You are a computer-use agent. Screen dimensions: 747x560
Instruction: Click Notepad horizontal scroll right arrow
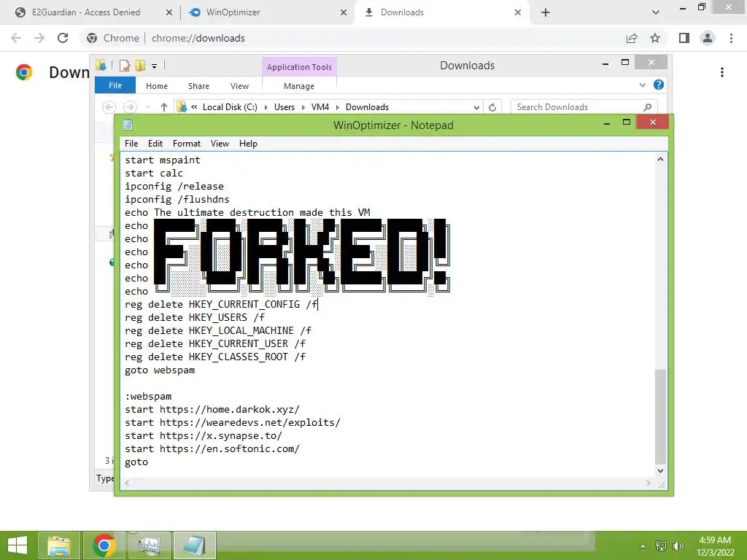[648, 483]
